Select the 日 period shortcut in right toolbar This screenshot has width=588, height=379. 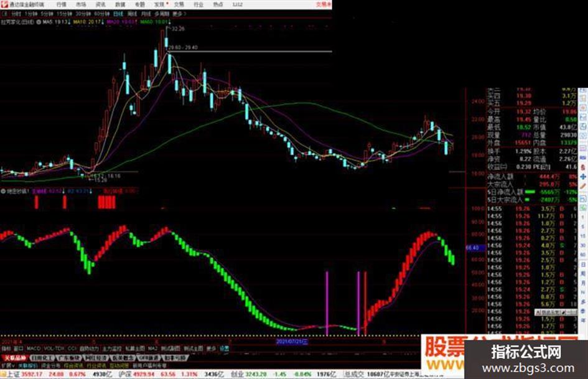coord(583,265)
